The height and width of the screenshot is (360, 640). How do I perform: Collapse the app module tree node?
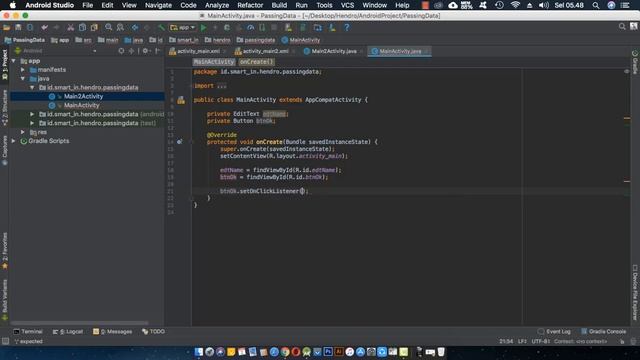coord(13,61)
